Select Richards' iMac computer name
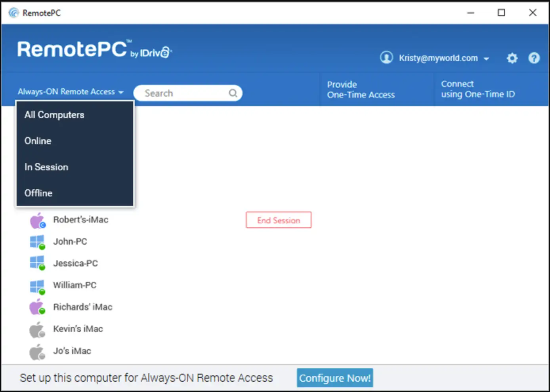This screenshot has height=392, width=550. click(83, 307)
